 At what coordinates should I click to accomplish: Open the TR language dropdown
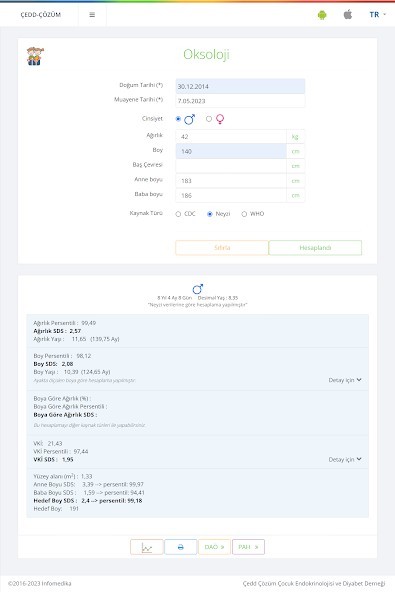[378, 14]
